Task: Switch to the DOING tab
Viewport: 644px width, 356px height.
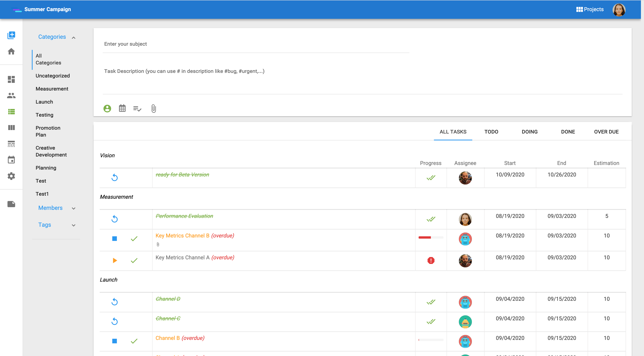Action: [530, 132]
